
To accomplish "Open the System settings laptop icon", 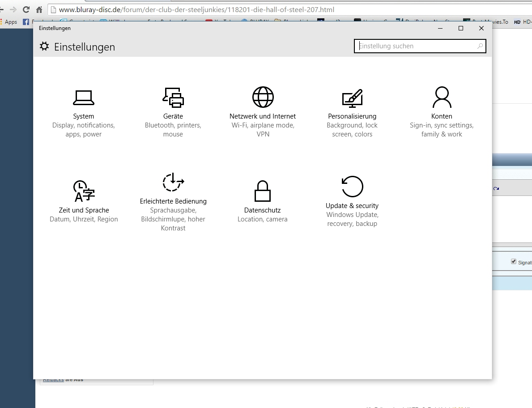I will click(x=84, y=98).
